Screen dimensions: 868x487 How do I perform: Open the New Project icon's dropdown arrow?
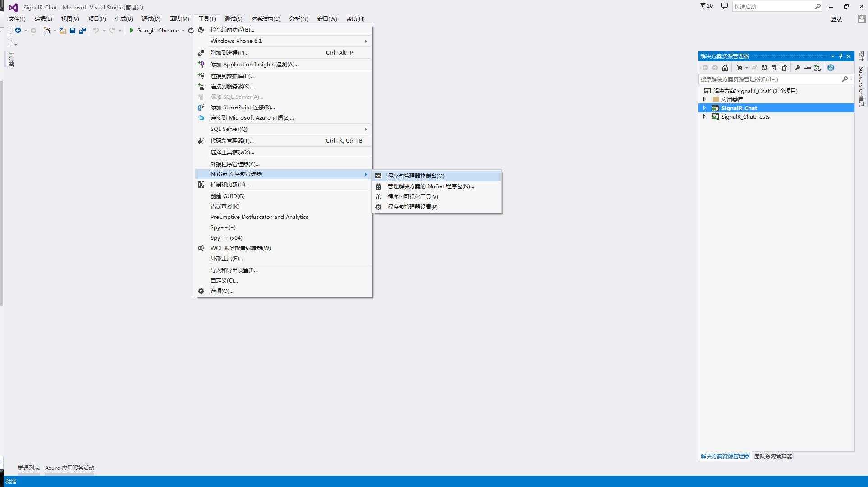click(55, 31)
